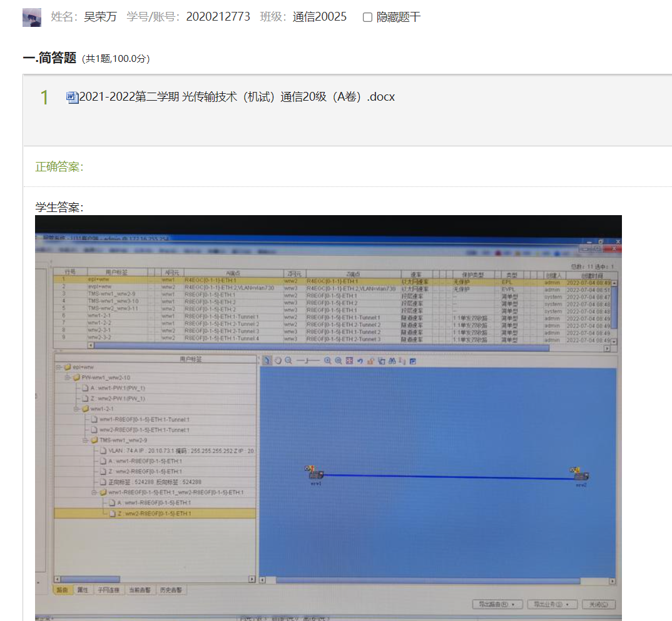Click the undo arrow icon in topology toolbar

pyautogui.click(x=360, y=361)
